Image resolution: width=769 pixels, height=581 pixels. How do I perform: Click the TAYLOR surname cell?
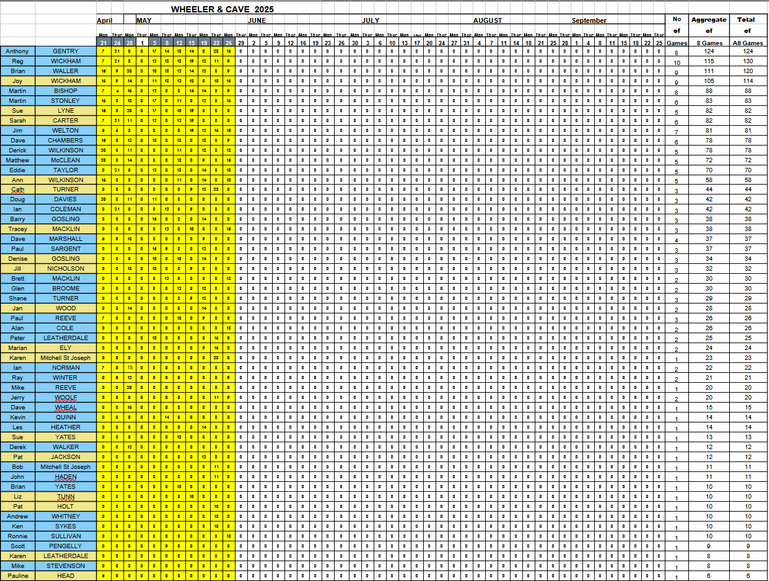66,170
